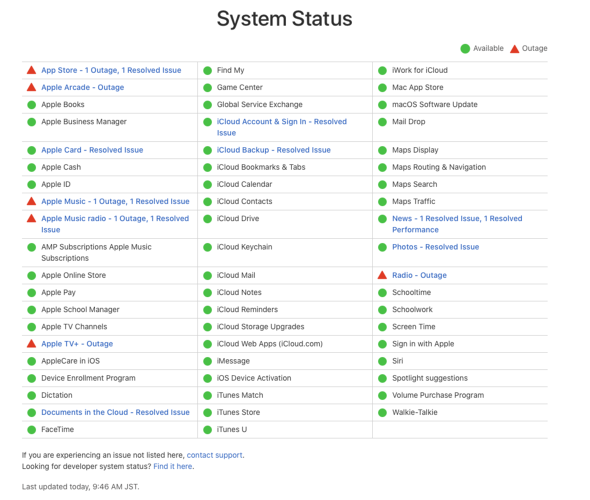Open the iCloud Backup resolved issue link
Image resolution: width=590 pixels, height=500 pixels.
(x=274, y=150)
